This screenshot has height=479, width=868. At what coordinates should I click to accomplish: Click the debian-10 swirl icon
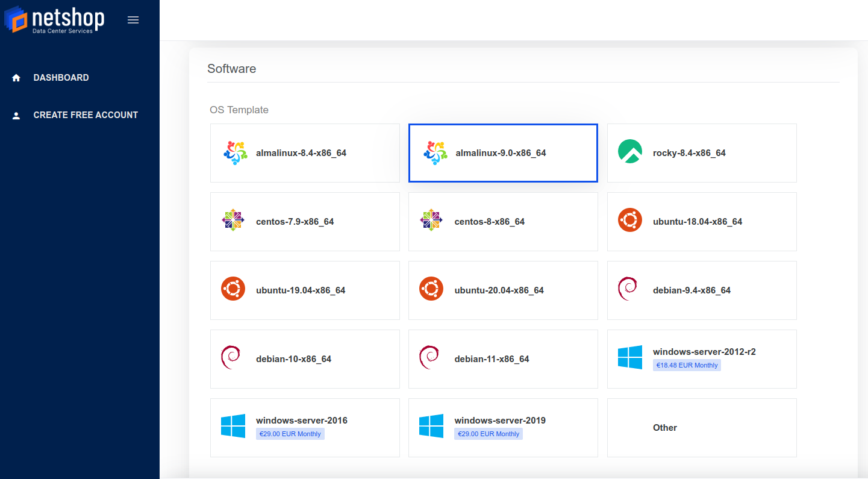231,357
